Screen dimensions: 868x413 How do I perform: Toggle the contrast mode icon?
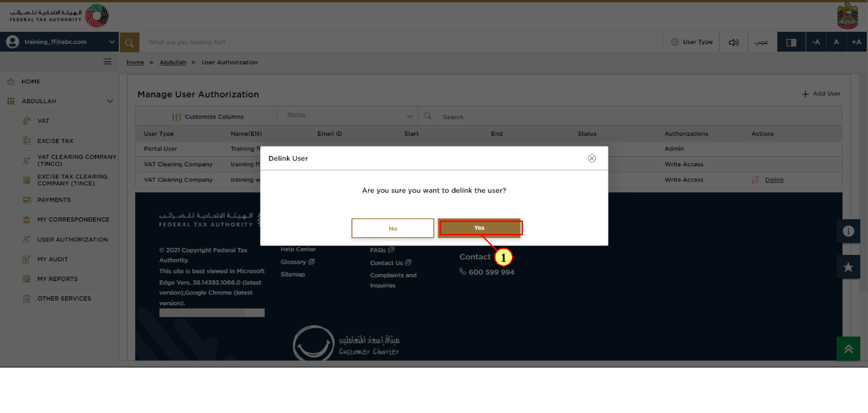click(x=791, y=42)
